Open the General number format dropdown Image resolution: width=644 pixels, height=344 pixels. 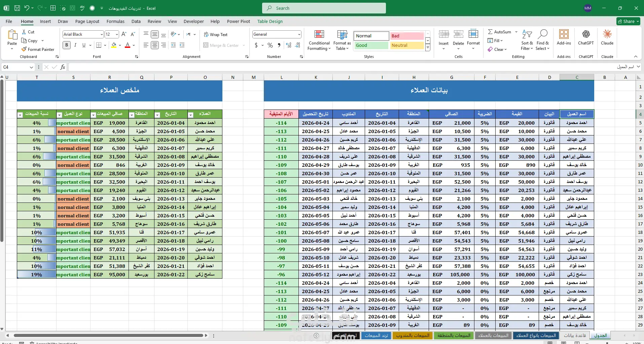click(299, 34)
